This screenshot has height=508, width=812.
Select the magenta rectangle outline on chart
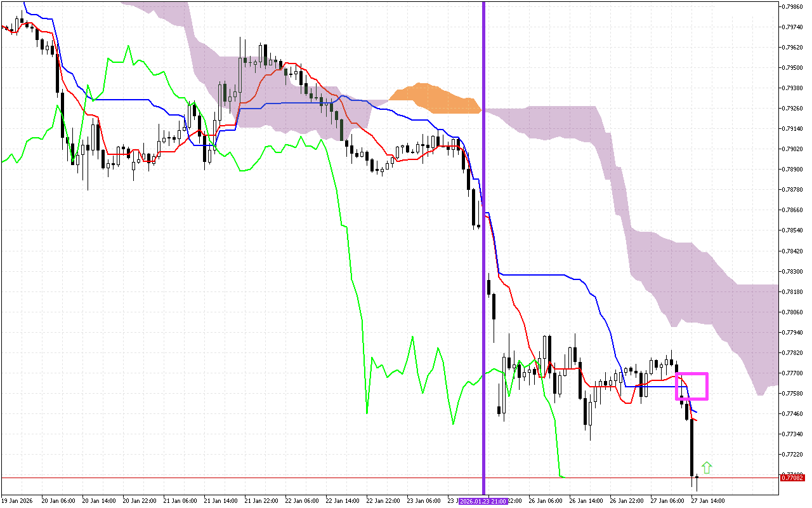[x=691, y=374]
